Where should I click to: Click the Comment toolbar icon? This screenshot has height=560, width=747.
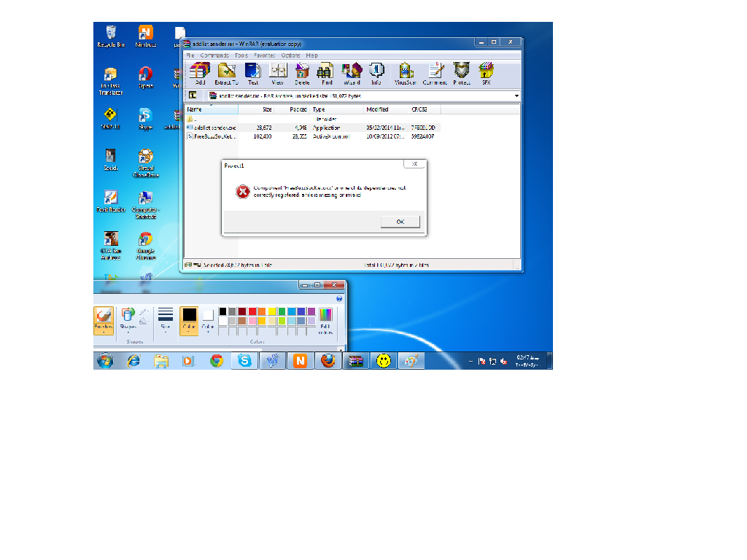(x=435, y=74)
